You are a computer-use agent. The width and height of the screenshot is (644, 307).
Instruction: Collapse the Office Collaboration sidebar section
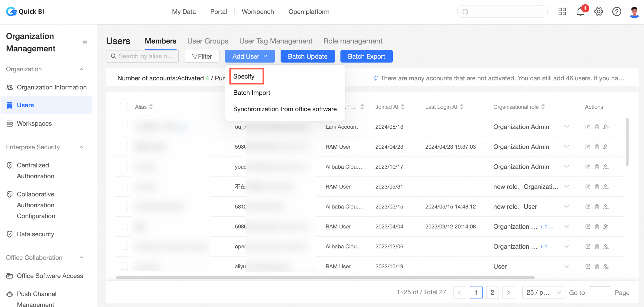[81, 258]
